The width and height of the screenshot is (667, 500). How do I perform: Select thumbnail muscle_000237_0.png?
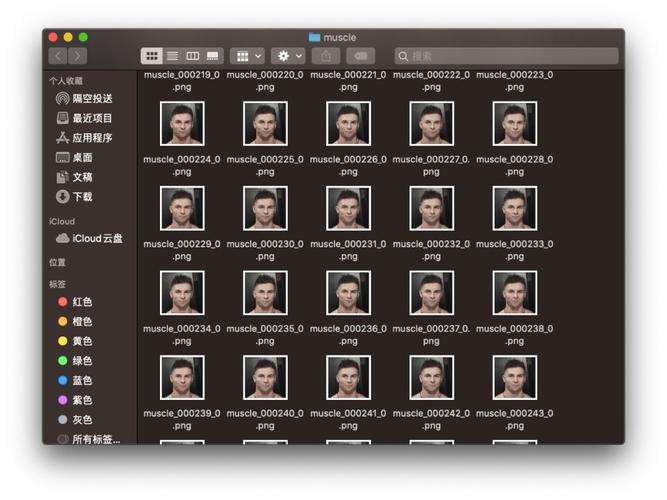[x=432, y=293]
